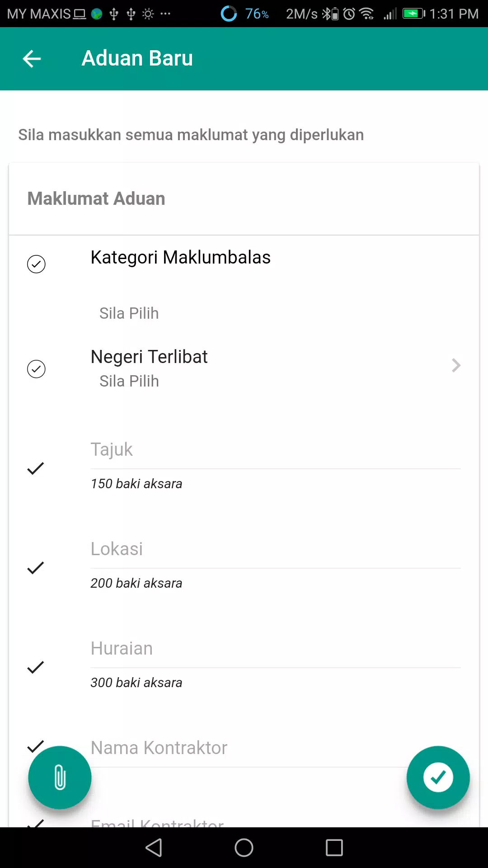Focus the Tajuk text field
488x868 pixels.
pyautogui.click(x=276, y=450)
